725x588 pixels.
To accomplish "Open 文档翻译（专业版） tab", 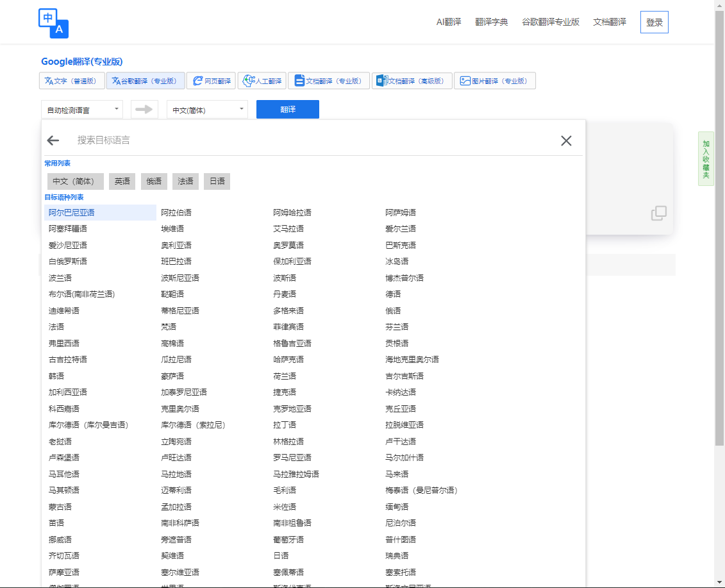I will (x=329, y=81).
